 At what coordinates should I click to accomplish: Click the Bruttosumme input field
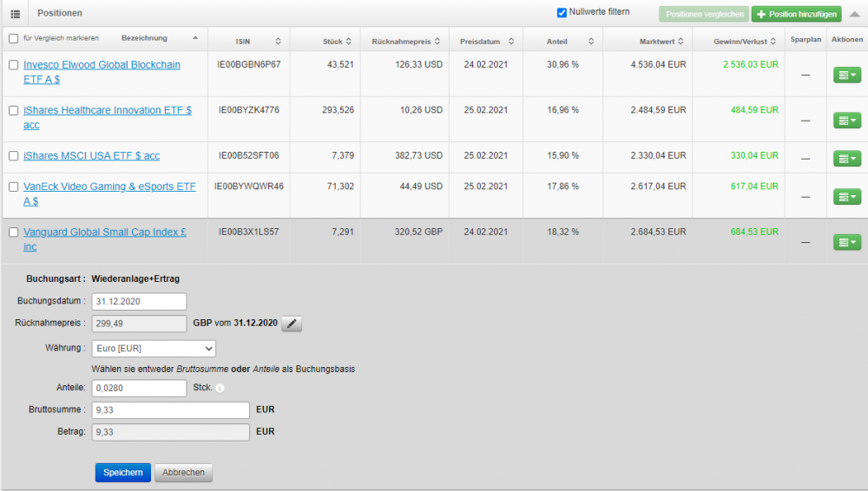coord(170,410)
